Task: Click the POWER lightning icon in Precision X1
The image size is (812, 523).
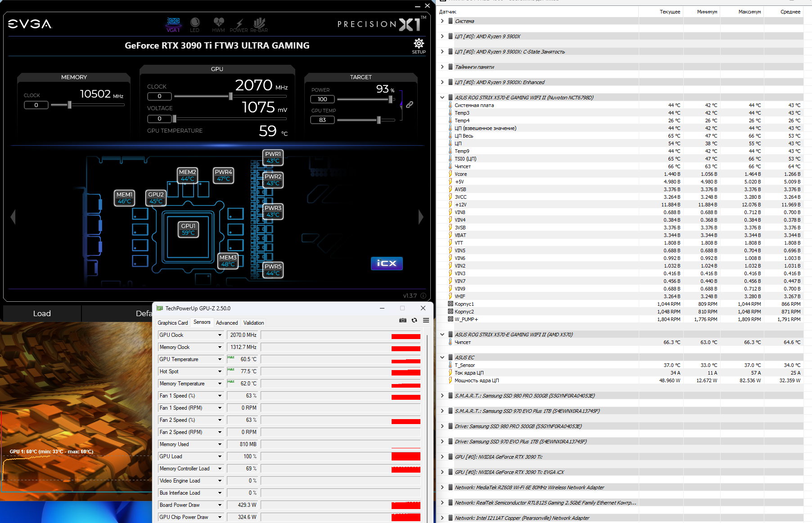Action: 239,25
